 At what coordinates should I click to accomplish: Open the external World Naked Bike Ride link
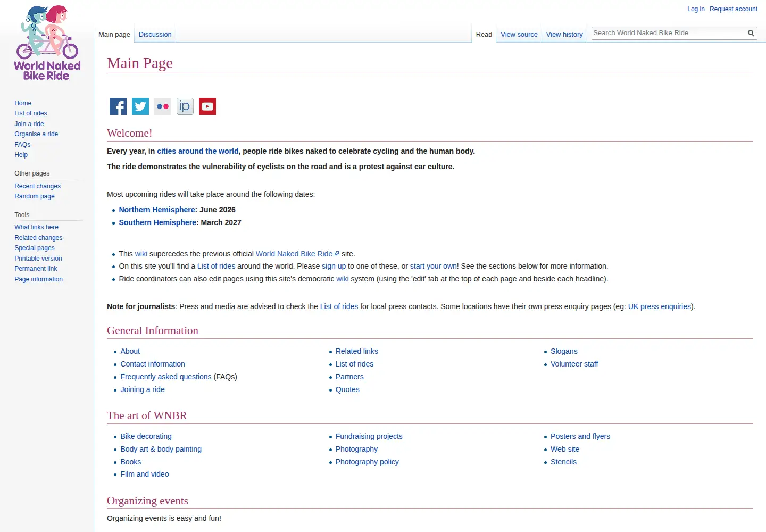tap(297, 254)
